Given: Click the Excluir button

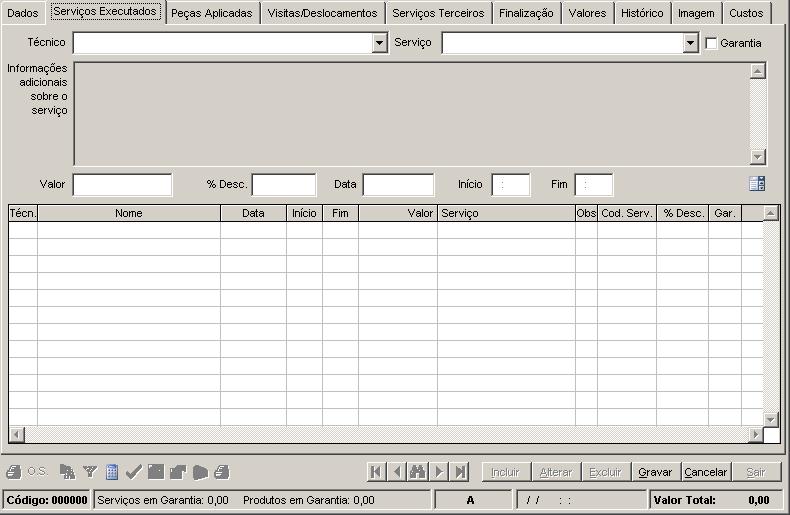Looking at the screenshot, I should coord(605,472).
